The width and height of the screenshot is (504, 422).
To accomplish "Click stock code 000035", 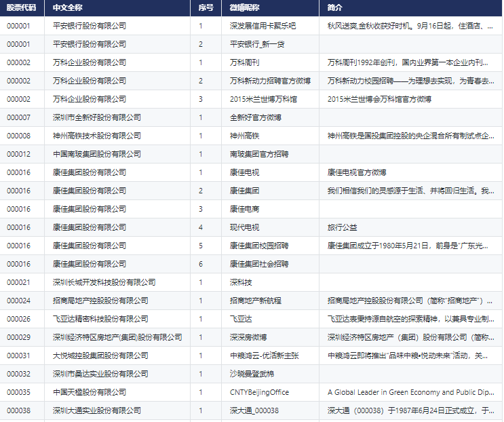I will [x=18, y=392].
